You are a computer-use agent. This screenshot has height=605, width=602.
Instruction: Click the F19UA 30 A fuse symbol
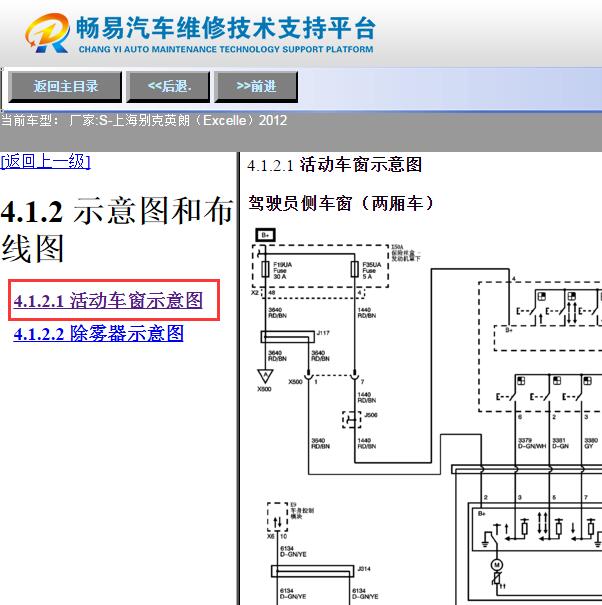click(x=265, y=269)
